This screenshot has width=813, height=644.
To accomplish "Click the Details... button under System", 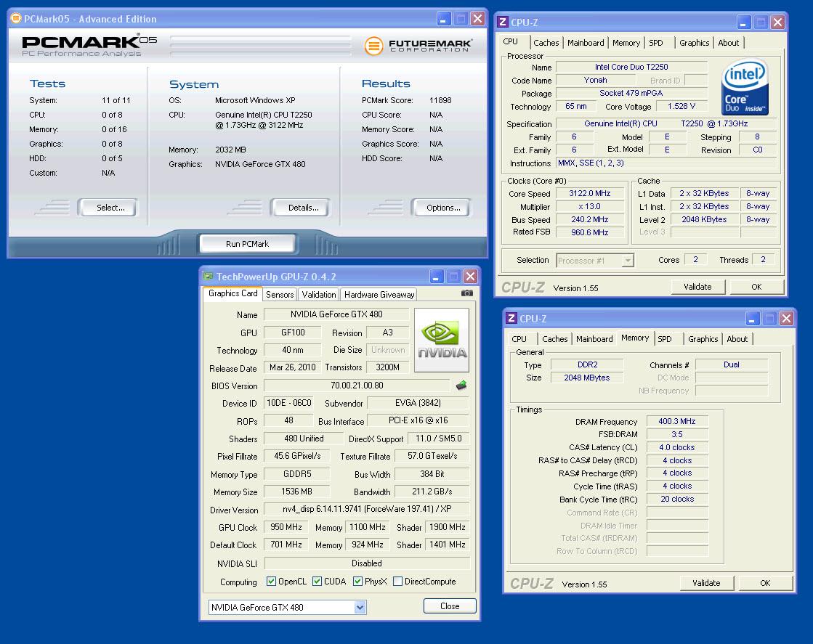I will coord(300,208).
